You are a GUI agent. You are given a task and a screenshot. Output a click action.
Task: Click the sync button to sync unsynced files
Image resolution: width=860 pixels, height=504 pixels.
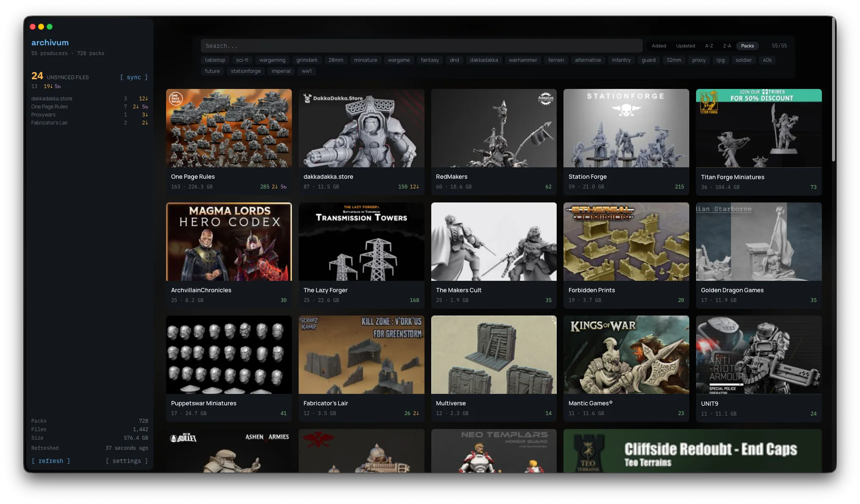point(134,77)
